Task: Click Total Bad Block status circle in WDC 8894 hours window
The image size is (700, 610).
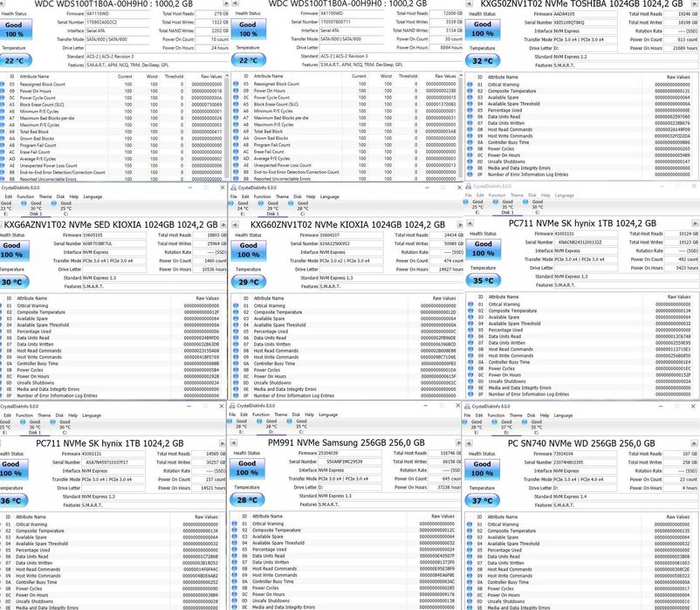Action: pos(236,131)
